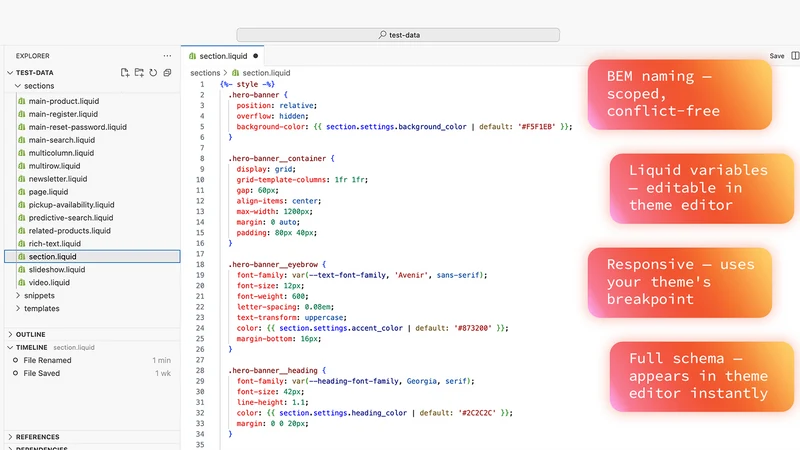Click the '#873200' accent color default value
The image size is (800, 450).
pos(473,328)
